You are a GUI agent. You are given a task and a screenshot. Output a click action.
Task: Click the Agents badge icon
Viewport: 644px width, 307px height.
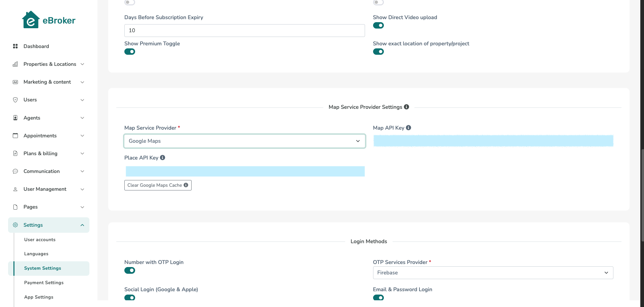click(15, 118)
